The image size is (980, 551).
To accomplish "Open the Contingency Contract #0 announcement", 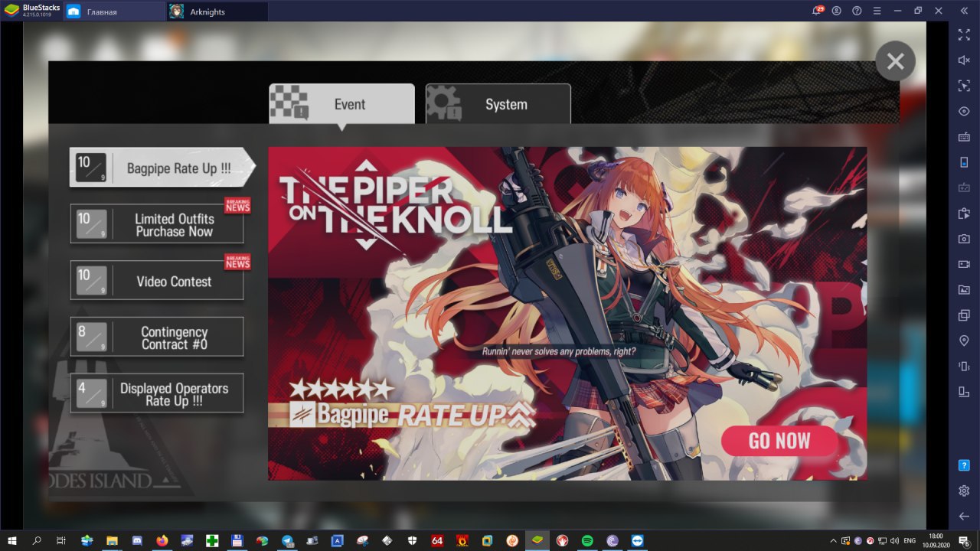I will pos(157,337).
